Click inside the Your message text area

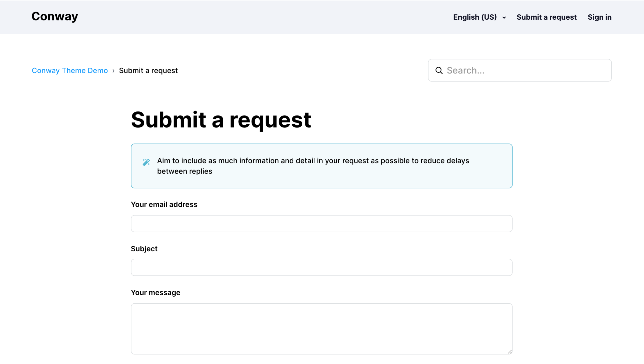[321, 327]
